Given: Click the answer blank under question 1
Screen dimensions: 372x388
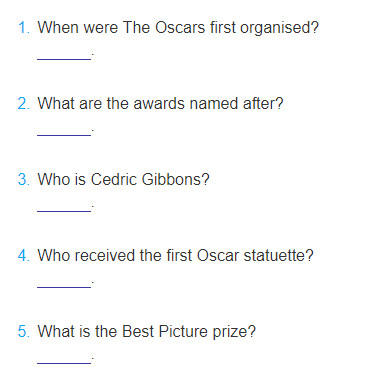Looking at the screenshot, I should click(x=64, y=55).
